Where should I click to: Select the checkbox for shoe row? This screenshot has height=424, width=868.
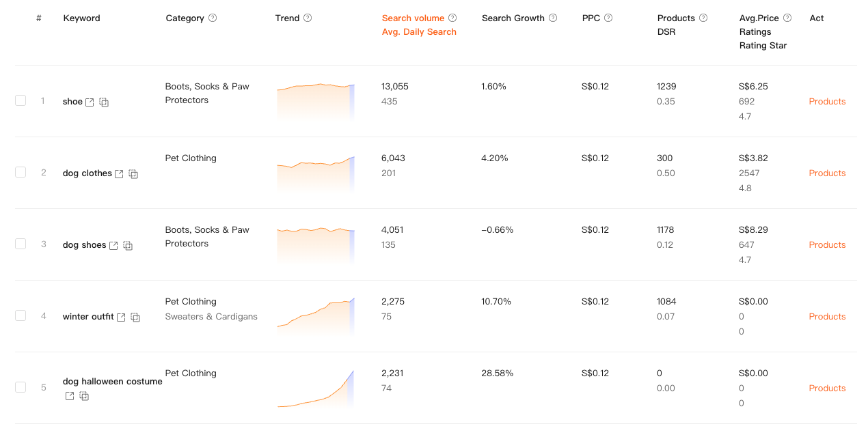(x=21, y=100)
